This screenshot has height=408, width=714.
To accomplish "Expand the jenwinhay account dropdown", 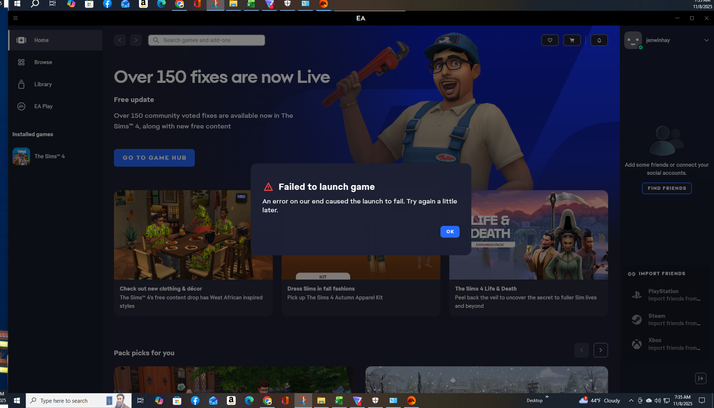I will [705, 41].
